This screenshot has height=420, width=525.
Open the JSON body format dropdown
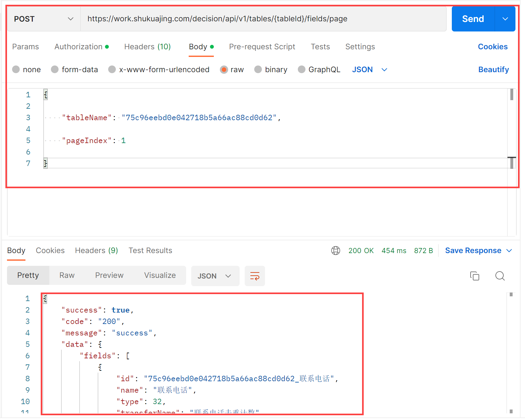click(369, 70)
